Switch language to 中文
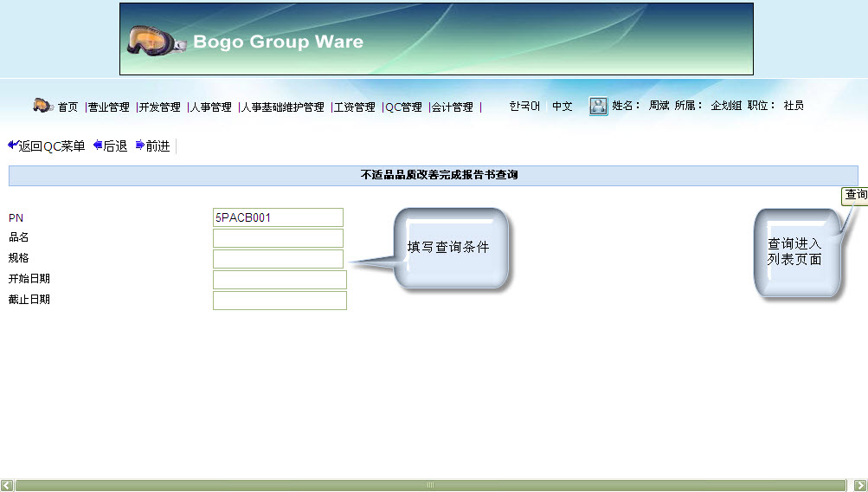The image size is (868, 492). pyautogui.click(x=563, y=107)
